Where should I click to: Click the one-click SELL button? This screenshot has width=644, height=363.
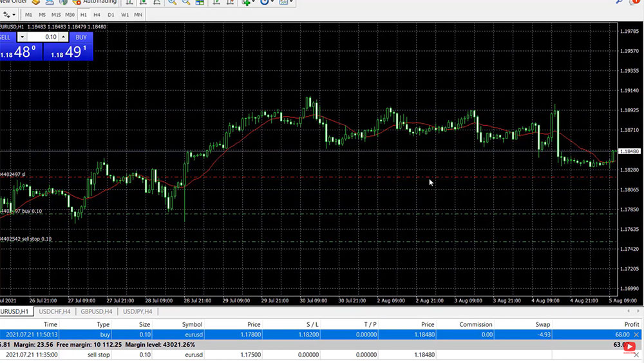click(x=7, y=37)
